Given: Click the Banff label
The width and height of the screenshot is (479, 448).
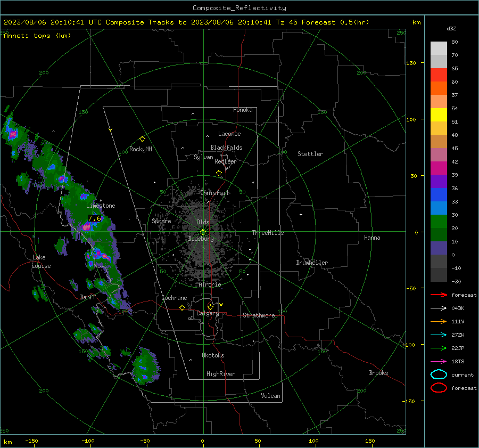Looking at the screenshot, I should [88, 297].
